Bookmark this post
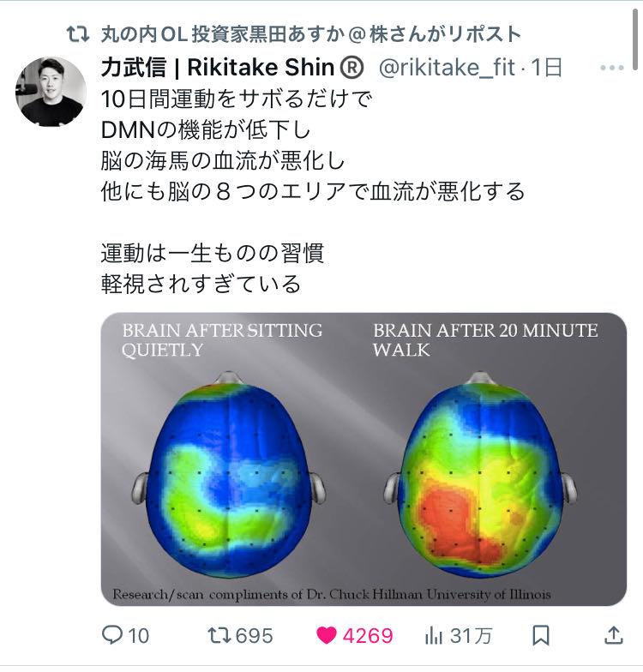The height and width of the screenshot is (672, 643). click(x=540, y=635)
